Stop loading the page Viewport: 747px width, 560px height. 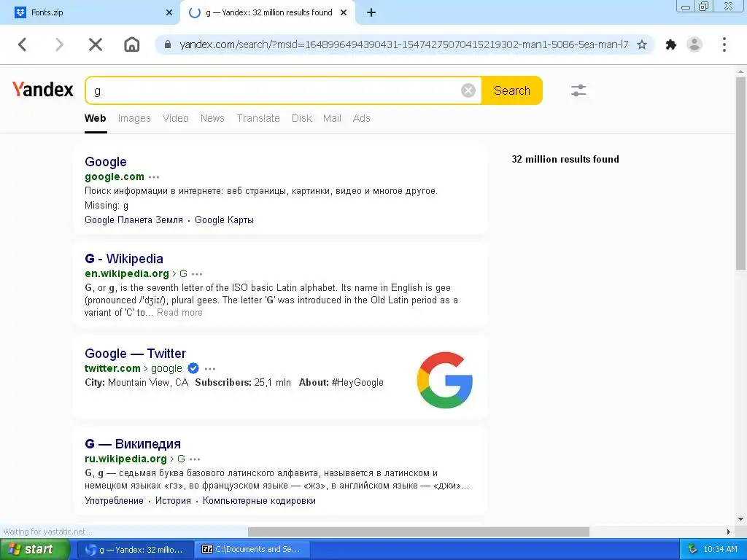click(96, 44)
